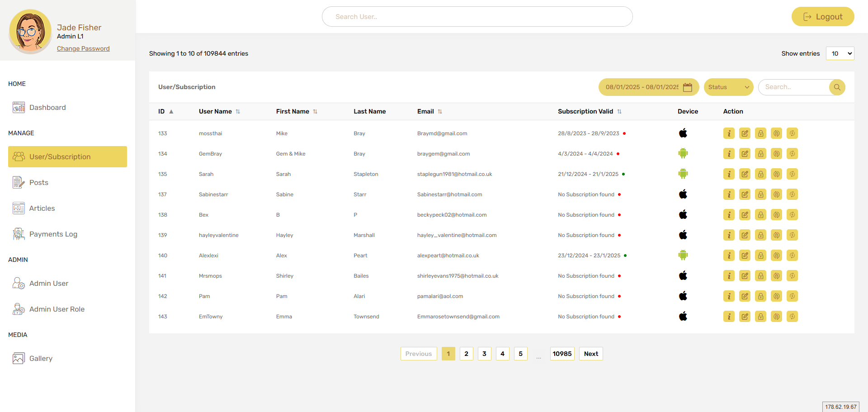Jump to last page 10985

(562, 354)
